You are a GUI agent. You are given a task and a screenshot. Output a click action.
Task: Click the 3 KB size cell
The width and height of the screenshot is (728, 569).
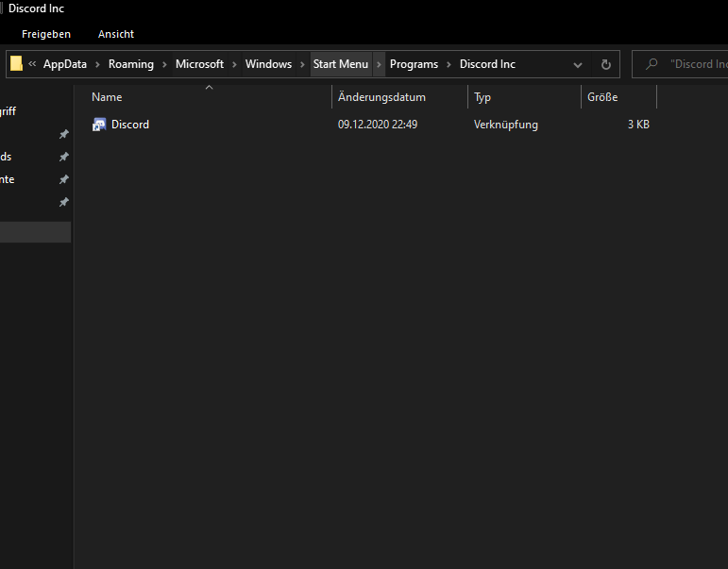[x=638, y=125]
